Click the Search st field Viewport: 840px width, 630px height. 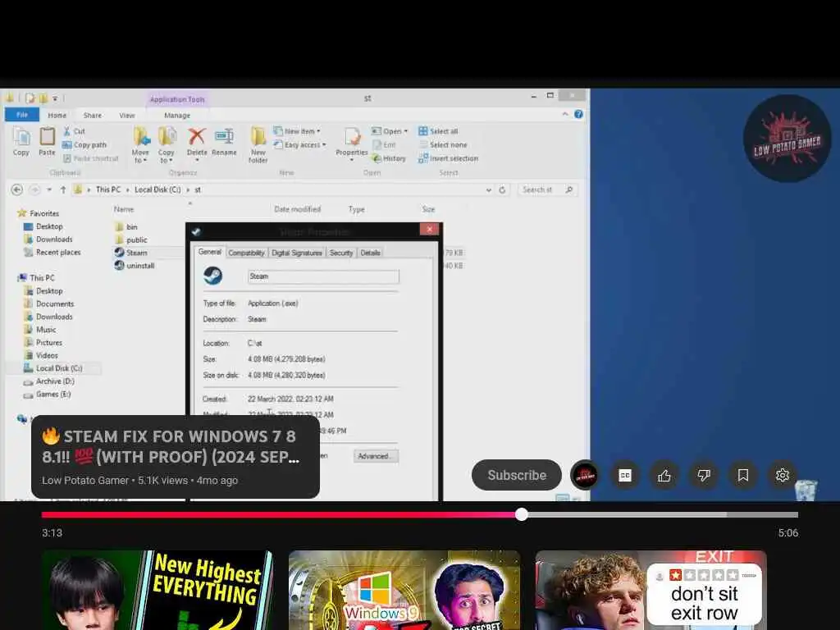(547, 189)
